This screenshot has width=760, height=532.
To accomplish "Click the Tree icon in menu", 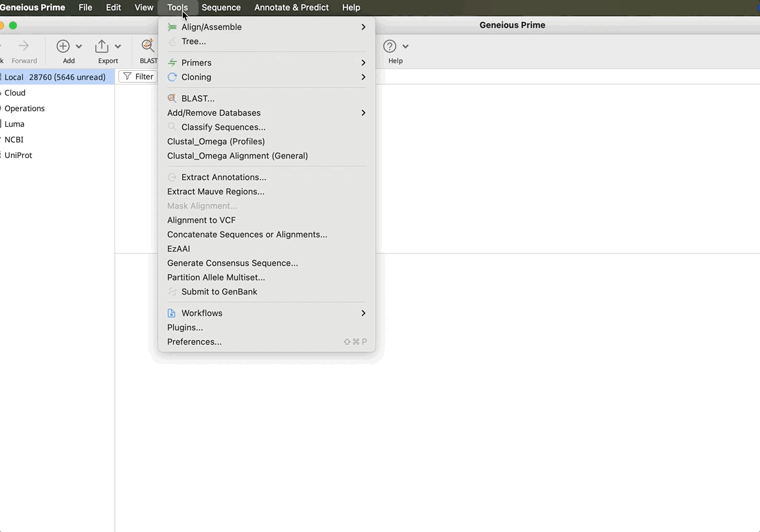I will [172, 42].
